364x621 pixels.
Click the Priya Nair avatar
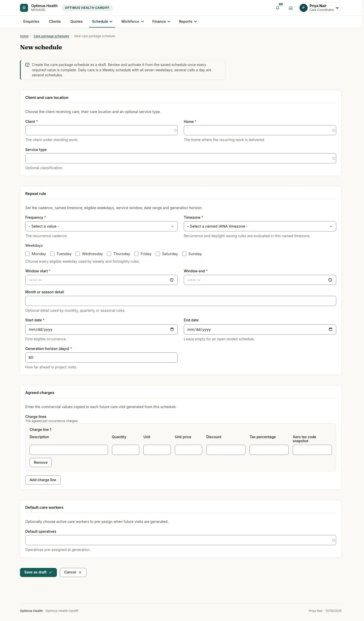303,8
